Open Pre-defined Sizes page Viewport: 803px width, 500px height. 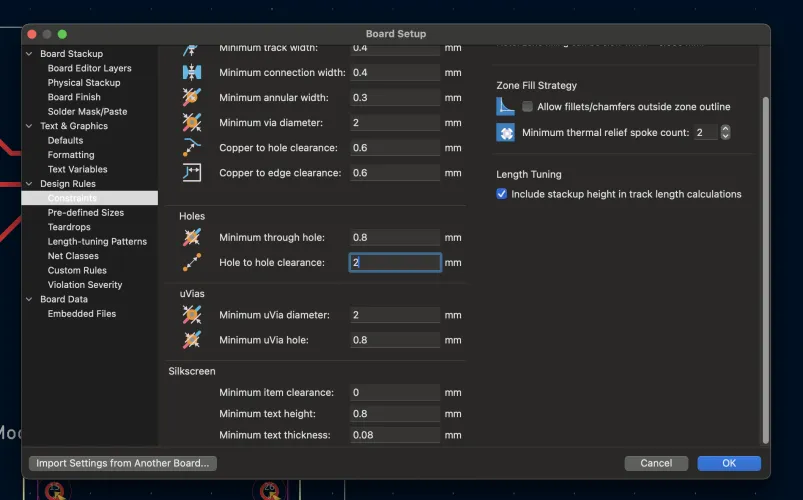pos(86,212)
